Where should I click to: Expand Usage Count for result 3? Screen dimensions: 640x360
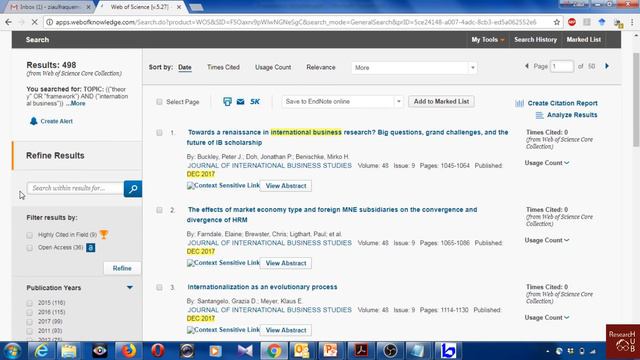pos(547,318)
